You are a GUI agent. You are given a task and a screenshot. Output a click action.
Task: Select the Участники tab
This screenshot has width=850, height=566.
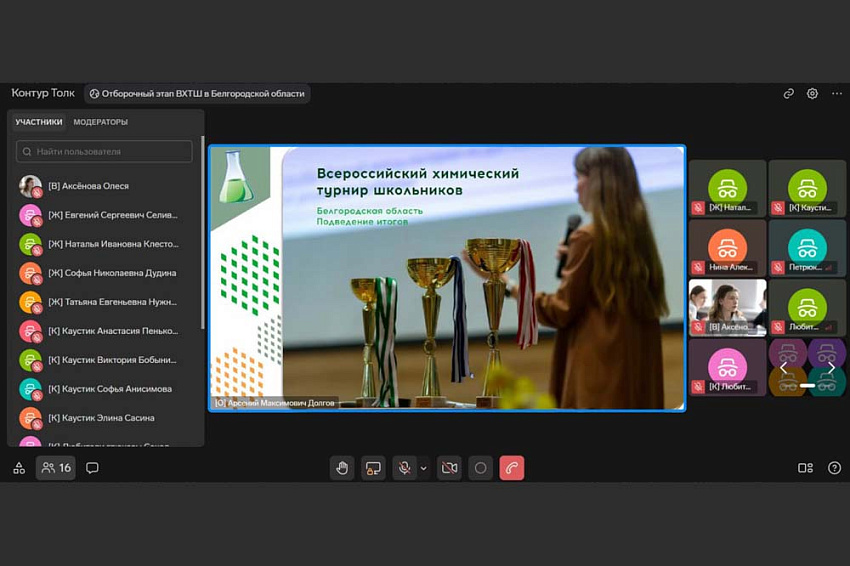(39, 122)
